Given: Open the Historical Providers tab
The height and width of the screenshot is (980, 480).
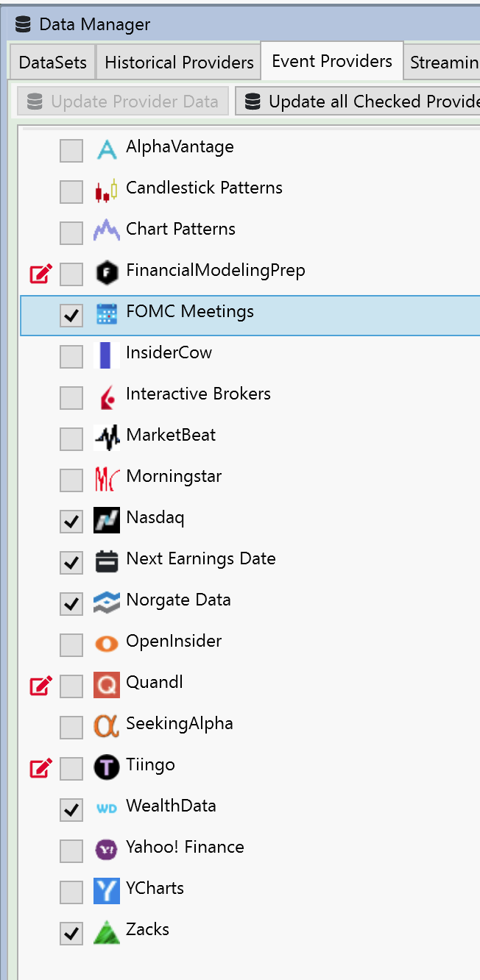Looking at the screenshot, I should (179, 63).
